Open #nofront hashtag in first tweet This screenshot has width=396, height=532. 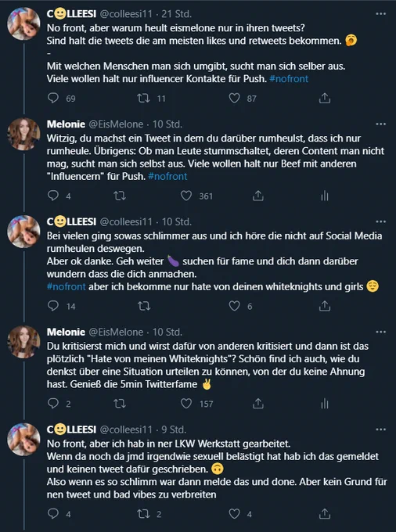coord(289,79)
